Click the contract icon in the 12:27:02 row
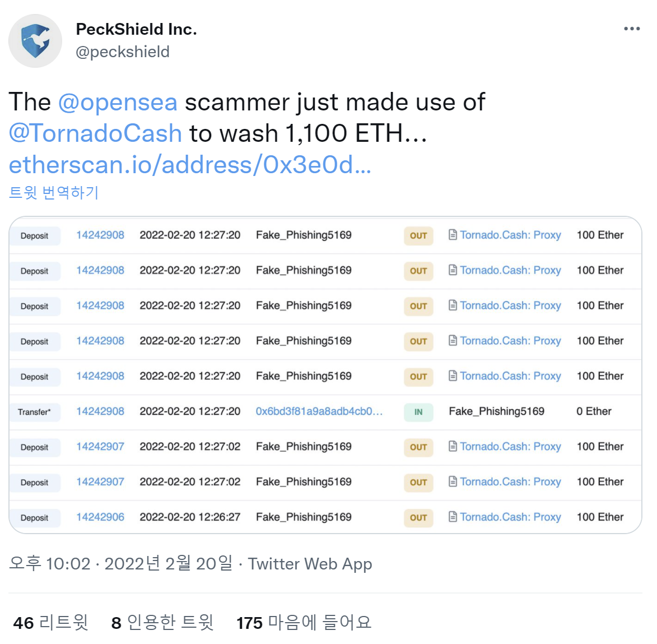Screen dimensions: 657x644 453,447
